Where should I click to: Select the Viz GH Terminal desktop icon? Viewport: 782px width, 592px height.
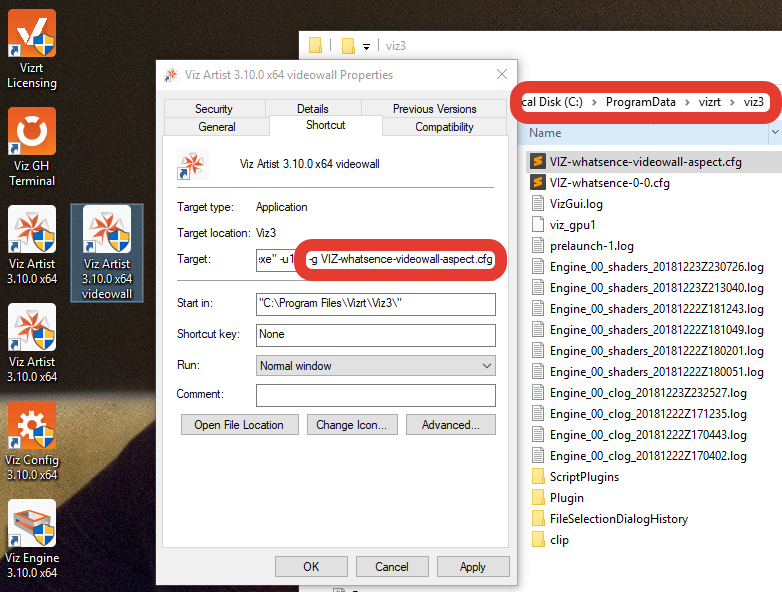[31, 147]
